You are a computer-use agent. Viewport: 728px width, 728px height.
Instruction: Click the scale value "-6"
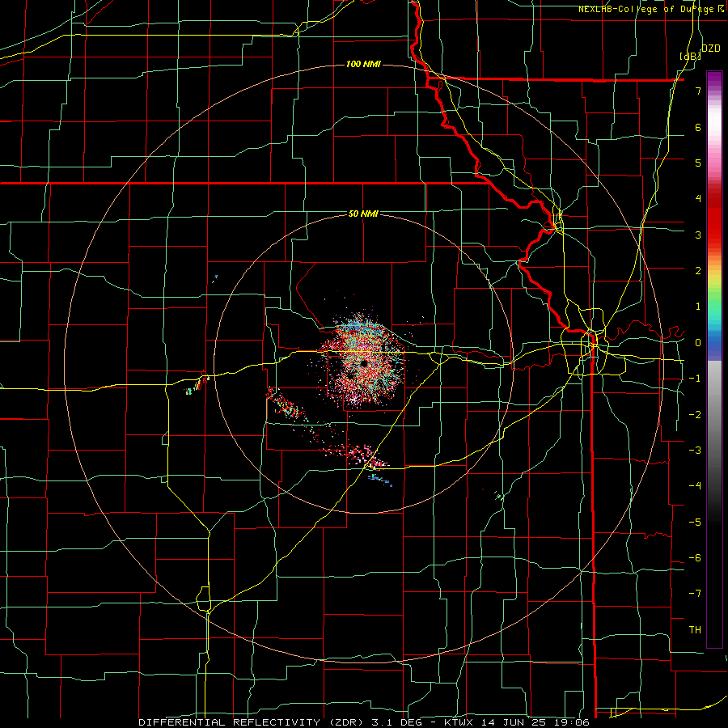[695, 558]
